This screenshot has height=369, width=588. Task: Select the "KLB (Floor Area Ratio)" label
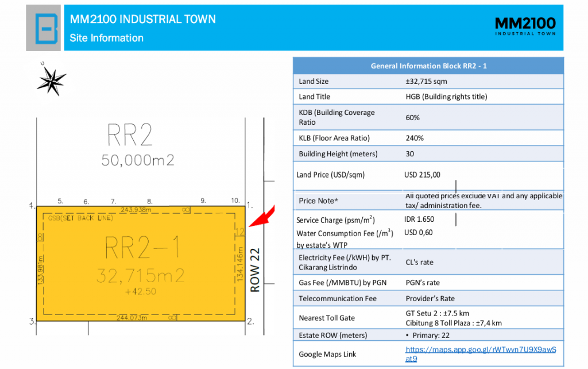[x=334, y=138]
